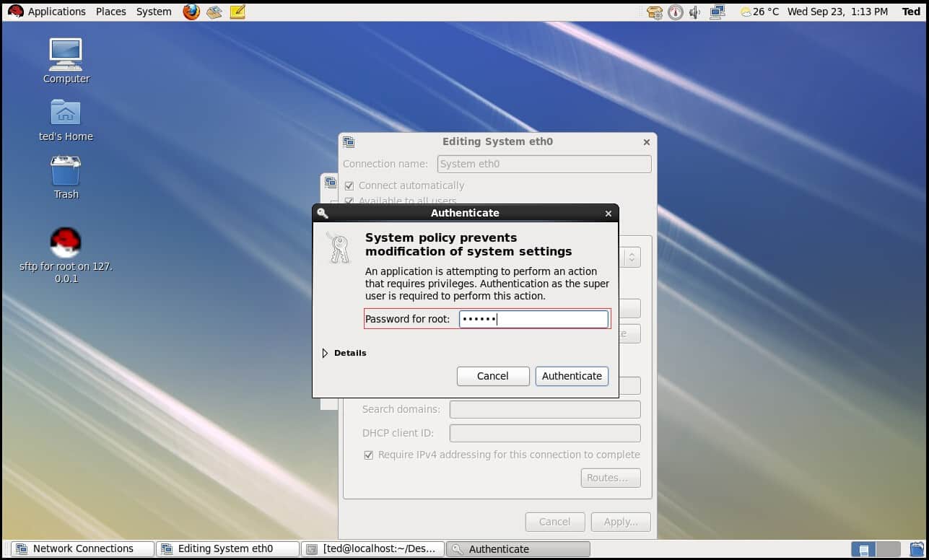The image size is (929, 560).
Task: Launch Firefox from the top panel
Action: click(191, 12)
